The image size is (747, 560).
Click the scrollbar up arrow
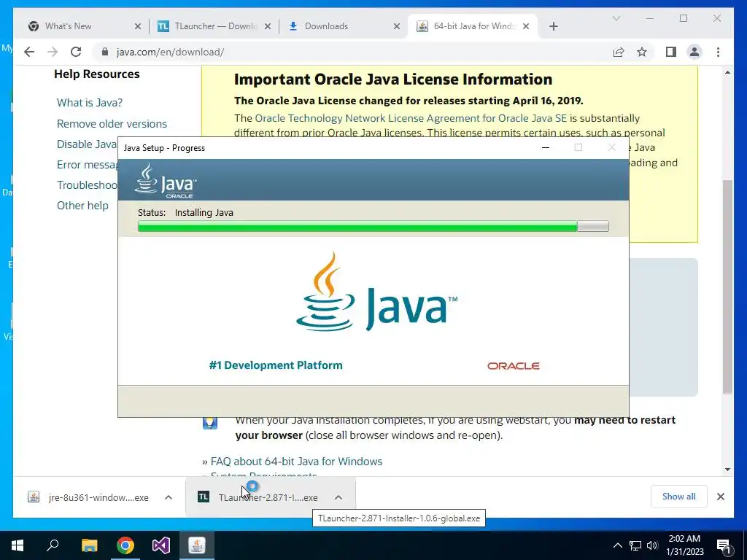click(727, 72)
